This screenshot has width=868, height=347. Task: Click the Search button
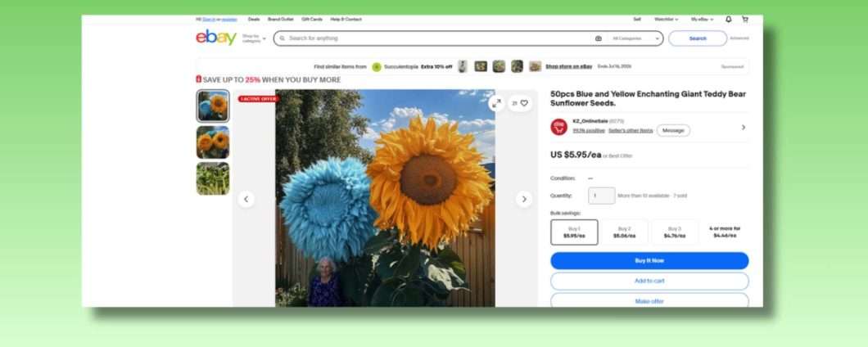click(698, 38)
